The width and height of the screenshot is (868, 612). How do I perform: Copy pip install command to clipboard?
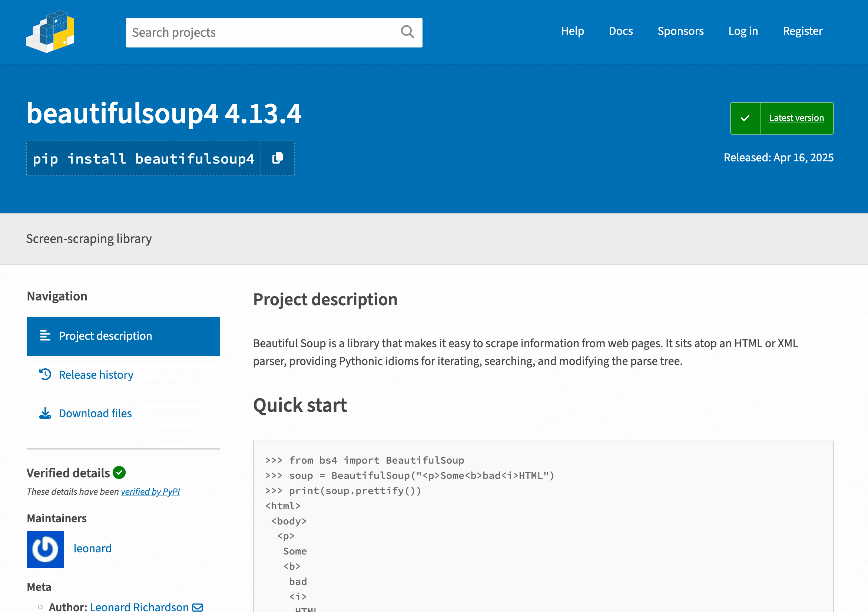click(x=278, y=158)
